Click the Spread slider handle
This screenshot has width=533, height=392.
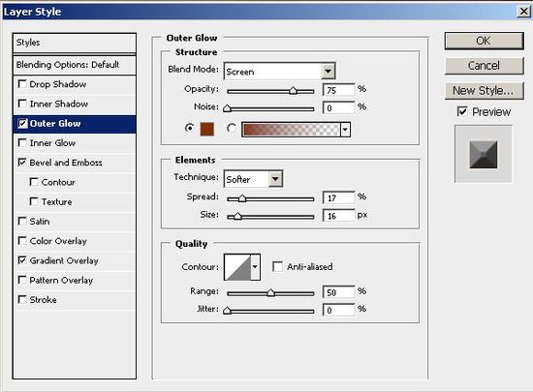(x=242, y=198)
